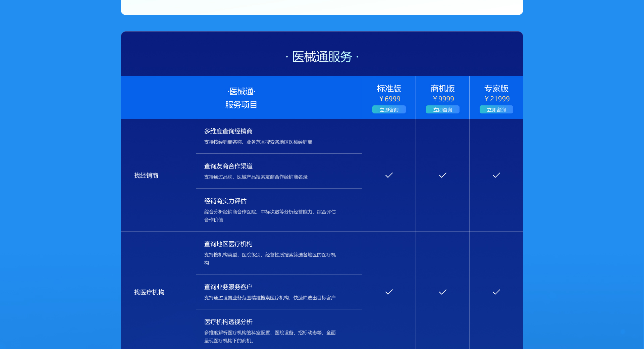Screen dimensions: 644x349
Task: Click the 查询地区医疗机构 feature title
Action: (228, 244)
